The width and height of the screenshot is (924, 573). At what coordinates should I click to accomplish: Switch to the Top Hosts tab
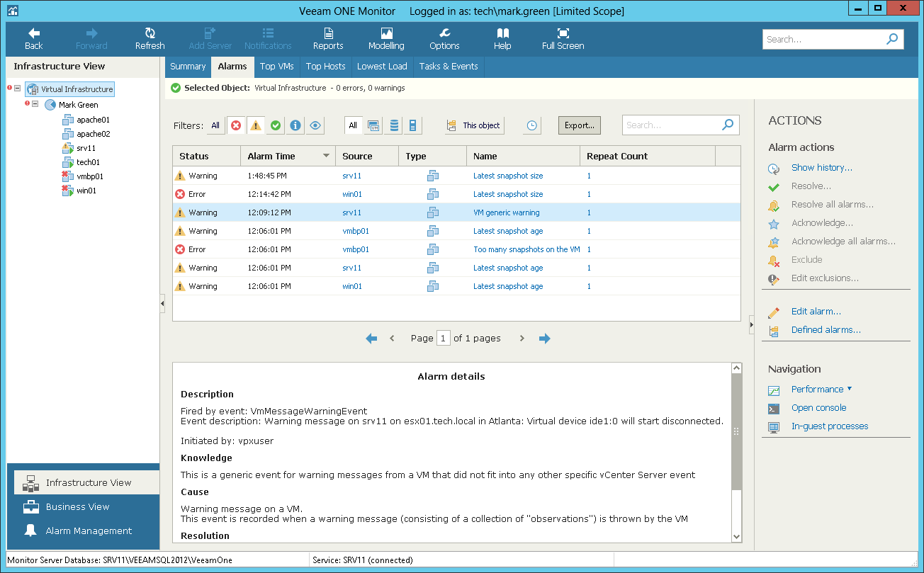point(325,67)
